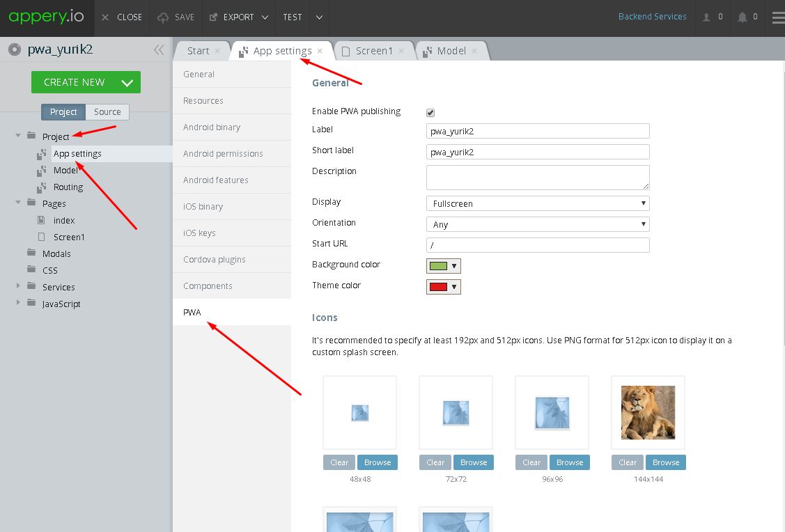Click the Routing icon in project tree
Screen dimensions: 785x532
click(42, 187)
